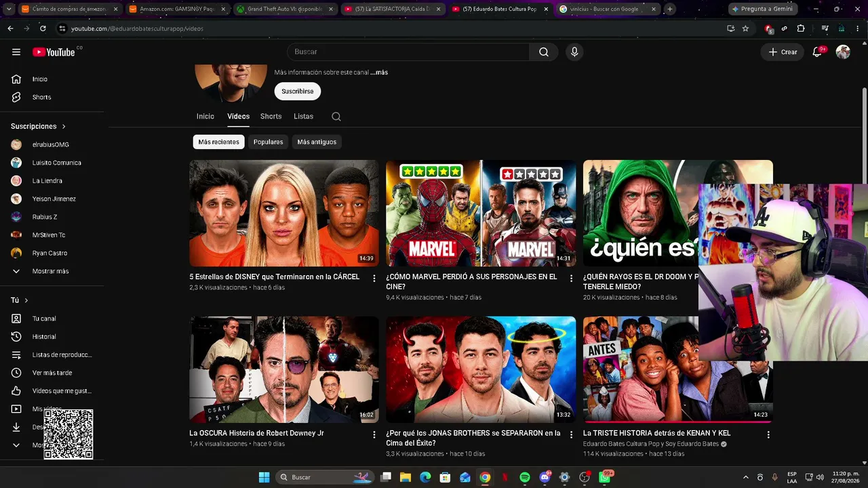Open the MARVEL five-star comparison thumbnail
Image resolution: width=868 pixels, height=488 pixels.
(x=481, y=213)
